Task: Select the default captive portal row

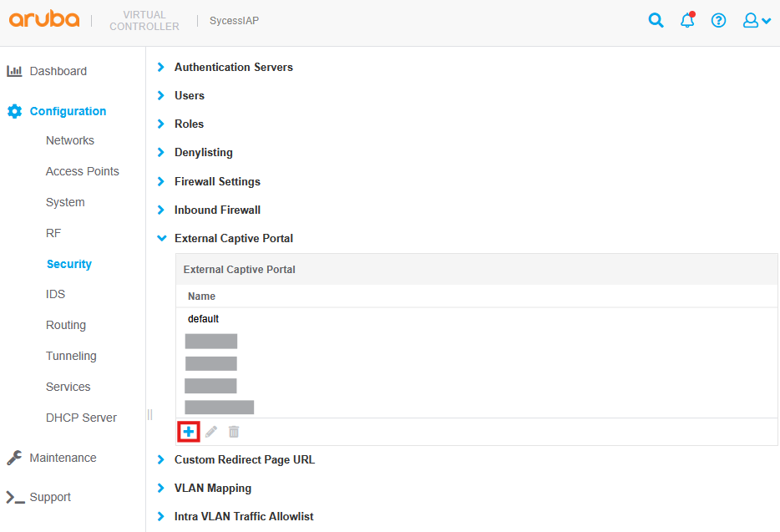Action: pyautogui.click(x=203, y=319)
